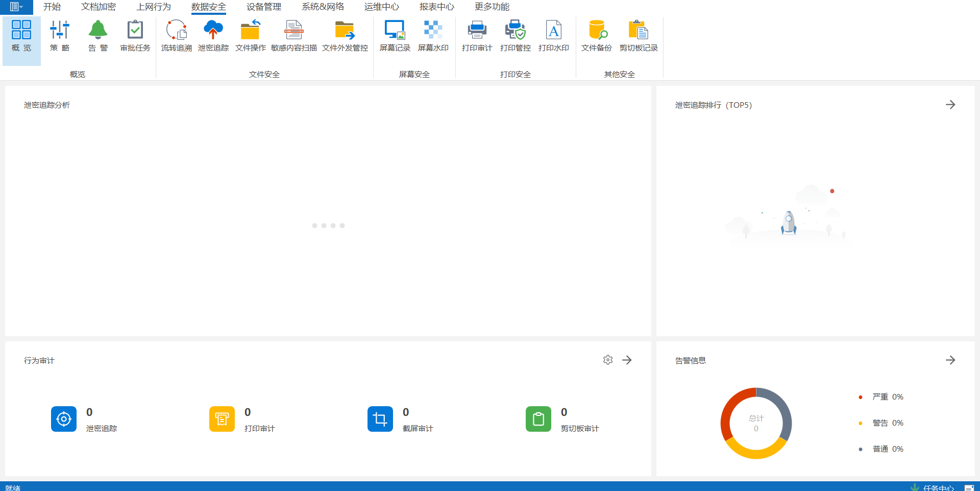Open 泄密追踪排行 details arrow
This screenshot has width=980, height=491.
950,105
